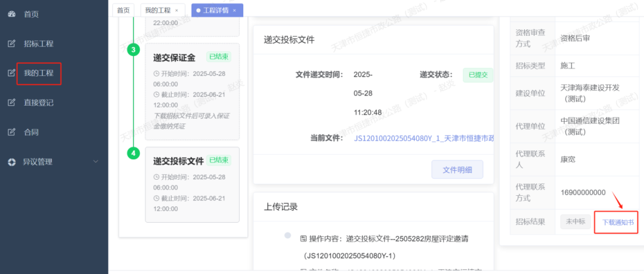644x274 pixels.
Task: Click the 未中标 result tag
Action: coord(575,221)
